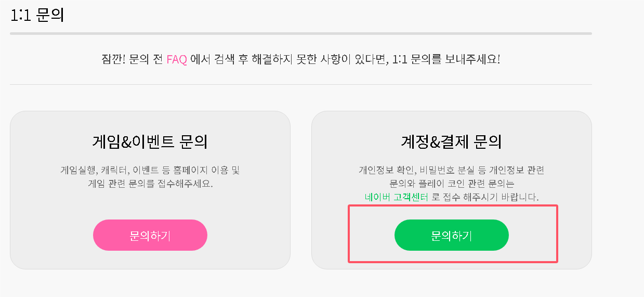Image resolution: width=644 pixels, height=297 pixels.
Task: Select the 게임&이벤트 문의 card title
Action: click(150, 141)
